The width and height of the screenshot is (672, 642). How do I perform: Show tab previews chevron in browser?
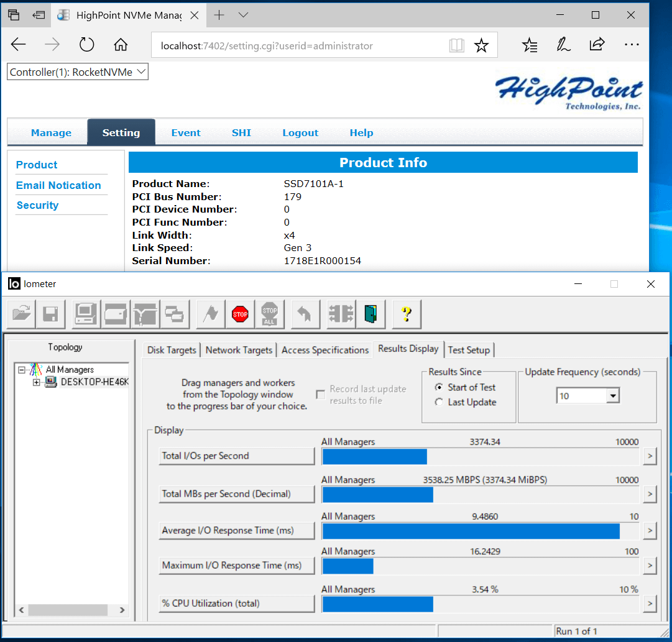tap(244, 16)
